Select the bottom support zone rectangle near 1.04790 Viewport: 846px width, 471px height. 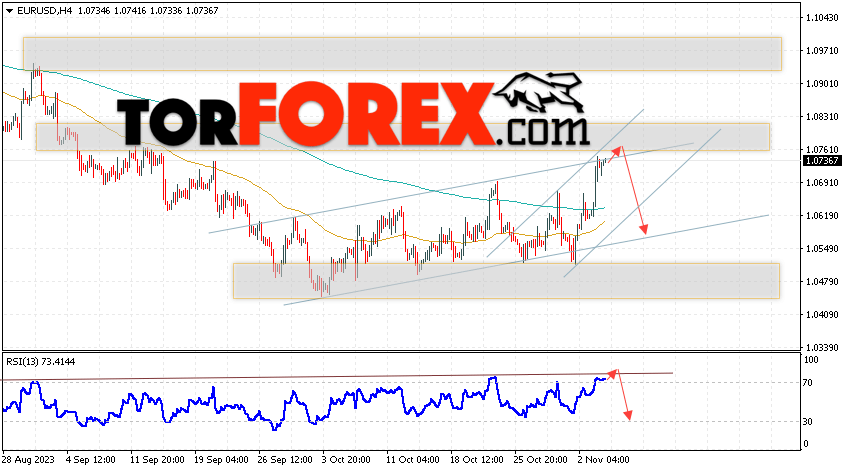(506, 281)
